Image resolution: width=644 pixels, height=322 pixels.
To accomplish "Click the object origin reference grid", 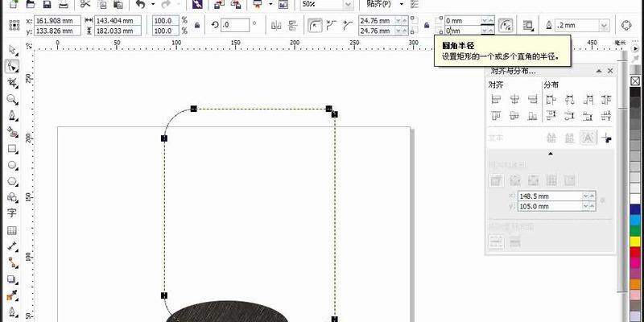I will pos(14,25).
